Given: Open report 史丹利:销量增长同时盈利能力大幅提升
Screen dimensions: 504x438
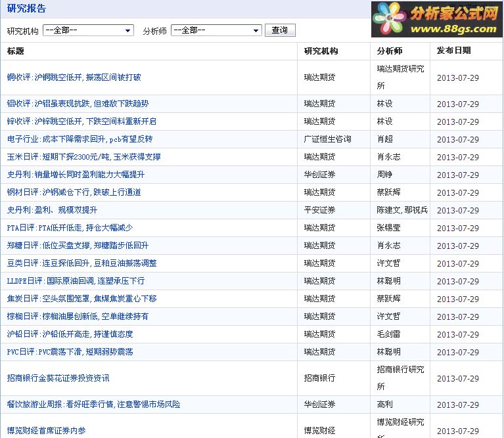Looking at the screenshot, I should [x=76, y=175].
